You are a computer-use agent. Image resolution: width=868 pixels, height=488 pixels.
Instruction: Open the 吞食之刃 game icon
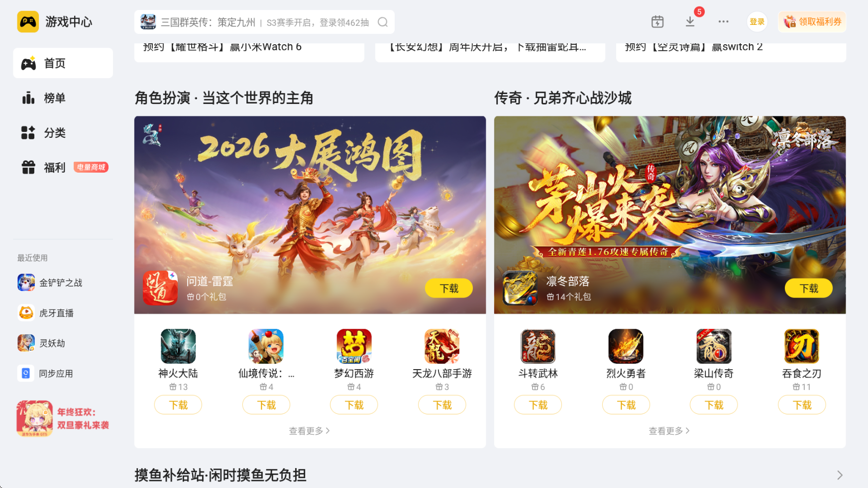point(801,346)
